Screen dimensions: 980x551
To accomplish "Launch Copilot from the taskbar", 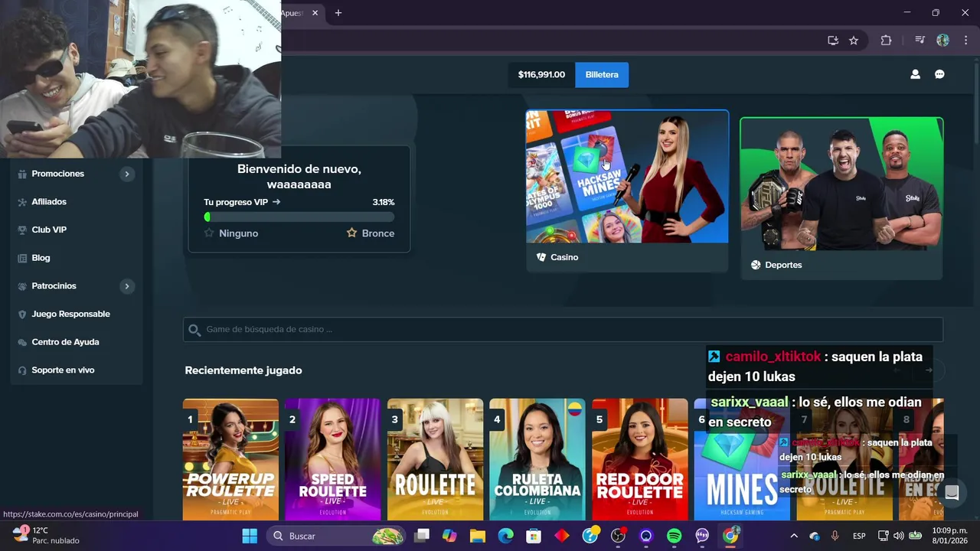I will (449, 536).
